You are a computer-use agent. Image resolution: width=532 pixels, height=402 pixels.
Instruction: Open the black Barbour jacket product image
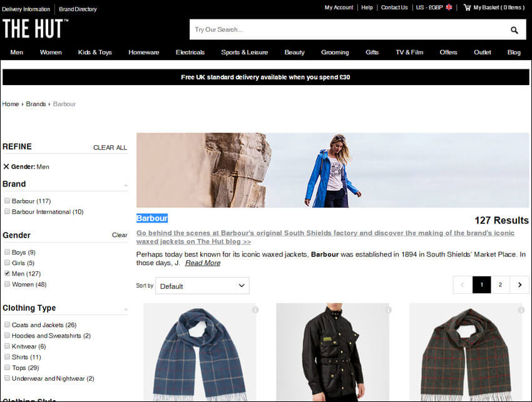coord(332,352)
